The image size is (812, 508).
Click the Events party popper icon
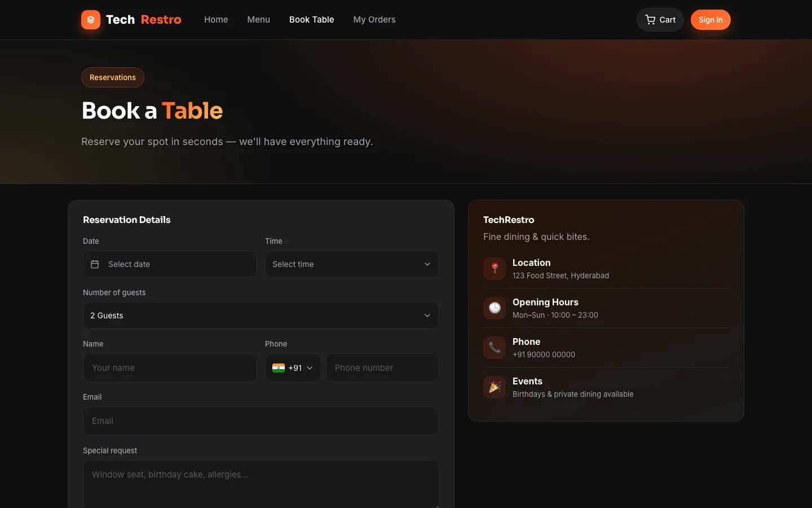(495, 387)
